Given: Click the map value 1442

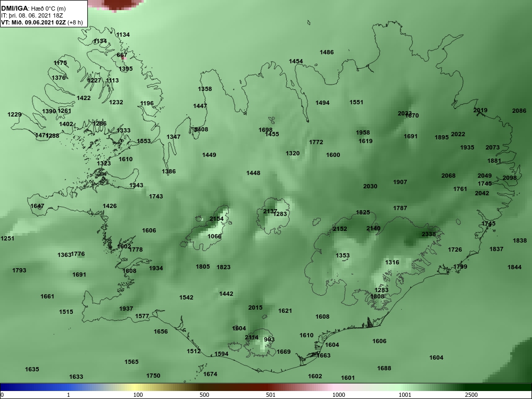Looking at the screenshot, I should click(226, 294).
